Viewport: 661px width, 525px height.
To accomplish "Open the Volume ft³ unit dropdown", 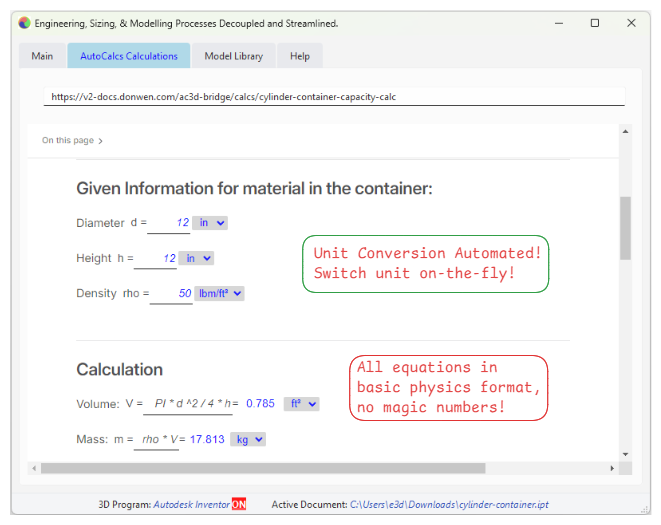I will (x=301, y=404).
